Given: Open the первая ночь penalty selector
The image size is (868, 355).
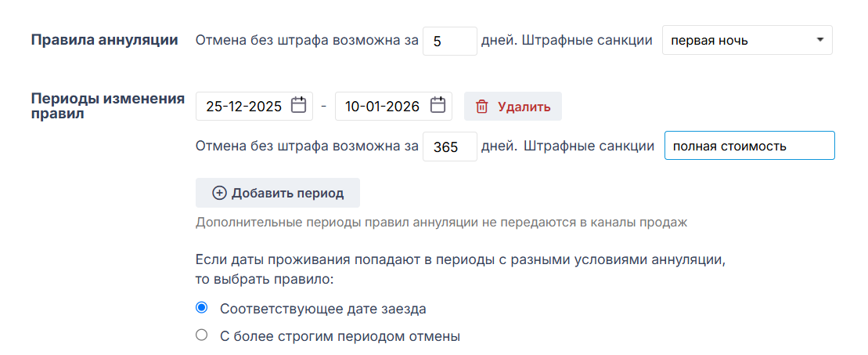Looking at the screenshot, I should [736, 41].
